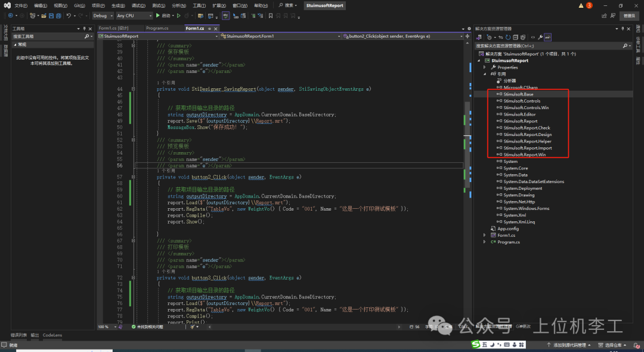This screenshot has height=352, width=644.
Task: Open the Any CPU platform dropdown
Action: click(x=133, y=16)
